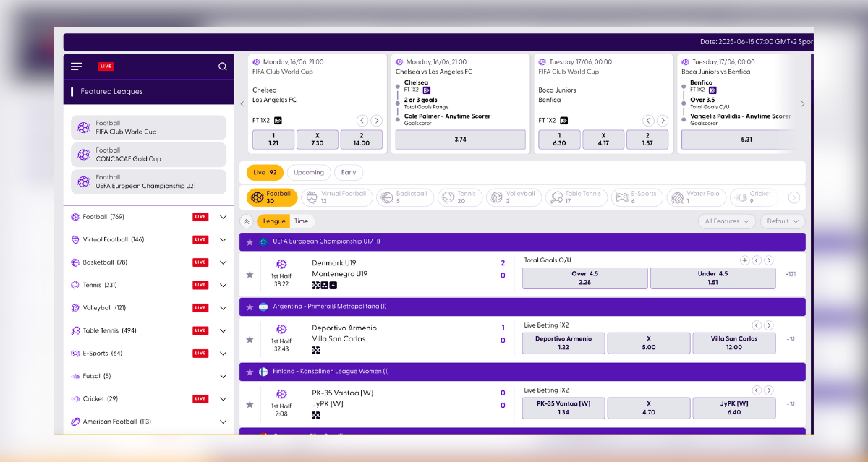
Task: Click Boca Juniors draw odds 4.17
Action: 603,140
